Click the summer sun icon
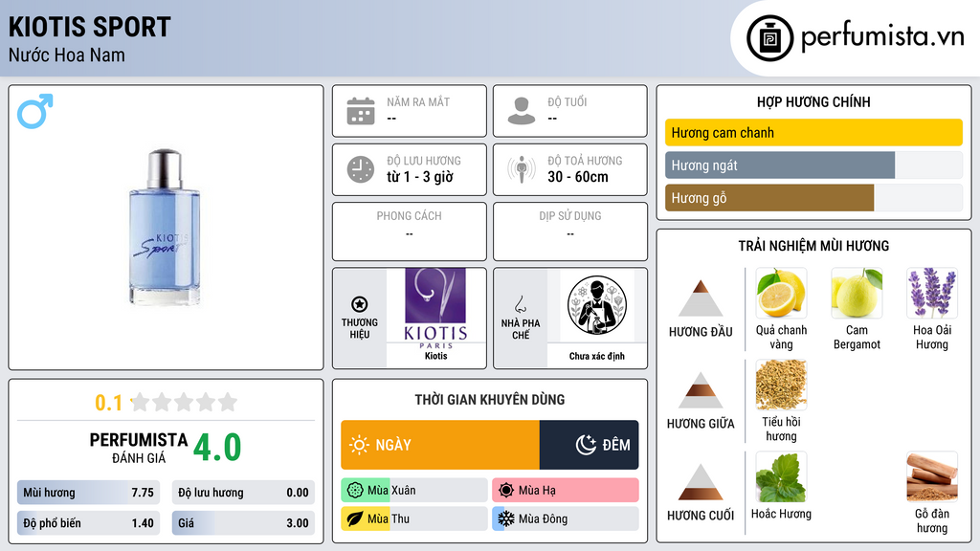This screenshot has width=980, height=551. 506,491
